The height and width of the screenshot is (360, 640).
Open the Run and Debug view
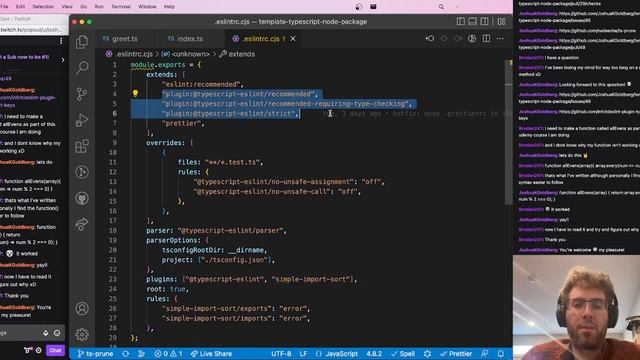click(x=82, y=120)
